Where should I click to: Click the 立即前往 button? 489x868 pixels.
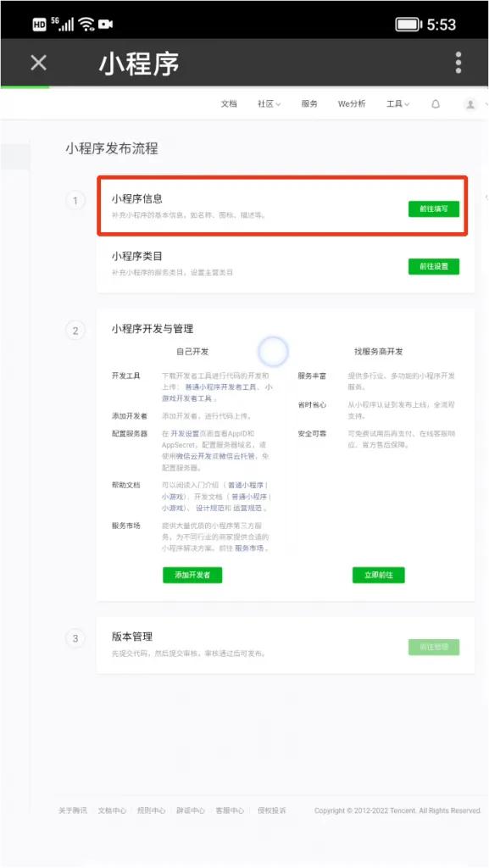pyautogui.click(x=378, y=575)
